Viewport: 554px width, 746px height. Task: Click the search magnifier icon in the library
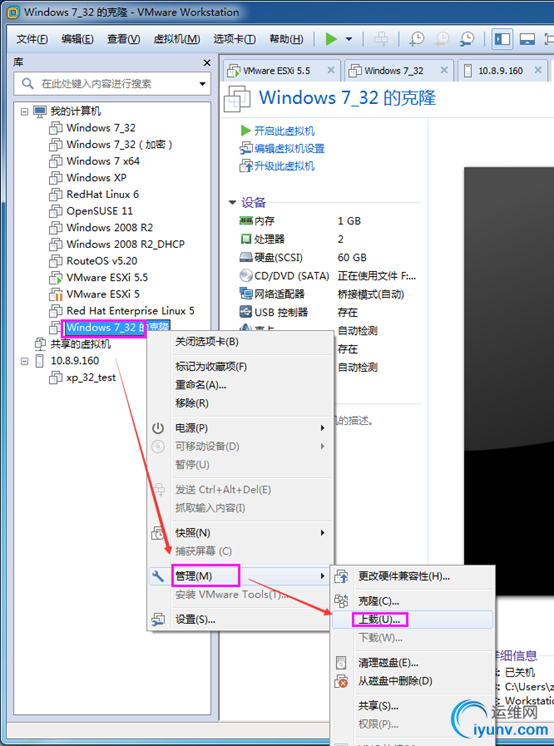tap(28, 84)
